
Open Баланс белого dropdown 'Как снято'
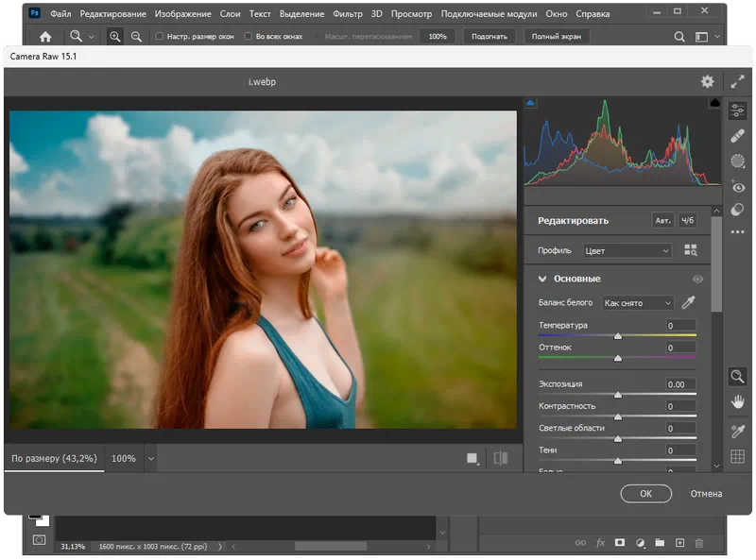coord(637,302)
